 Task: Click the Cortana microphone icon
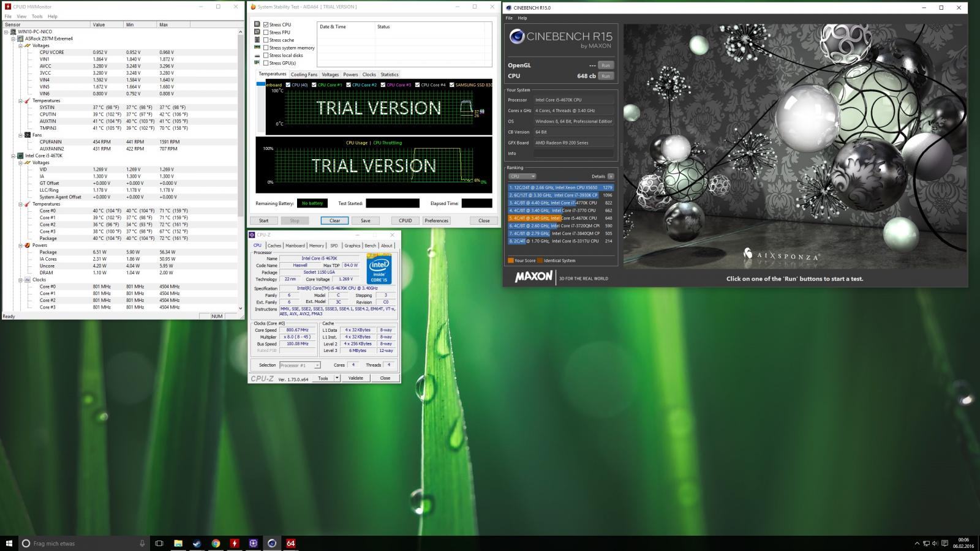point(142,543)
